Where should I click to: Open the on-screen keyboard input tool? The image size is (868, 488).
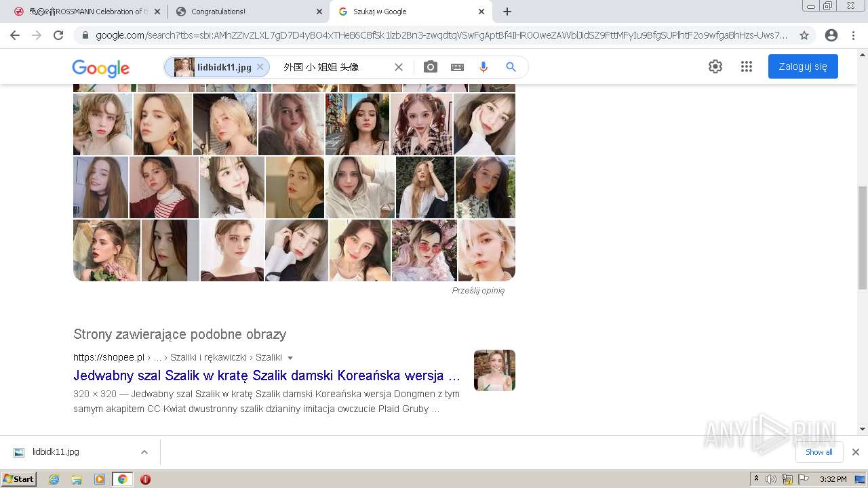coord(457,67)
